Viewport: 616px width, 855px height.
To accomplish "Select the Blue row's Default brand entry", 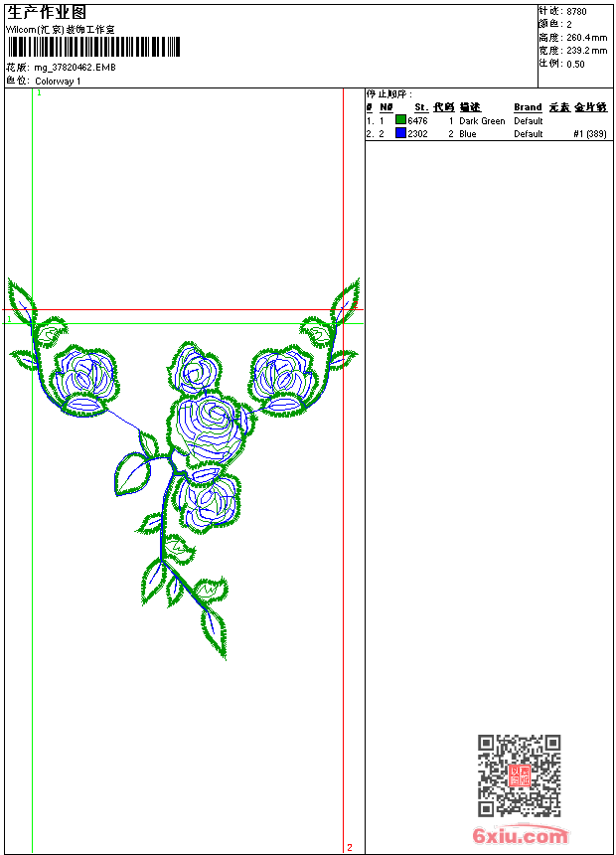I will coord(528,133).
